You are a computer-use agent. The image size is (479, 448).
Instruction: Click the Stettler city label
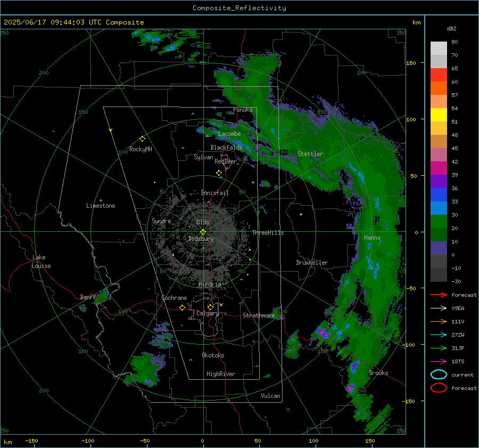pos(310,154)
